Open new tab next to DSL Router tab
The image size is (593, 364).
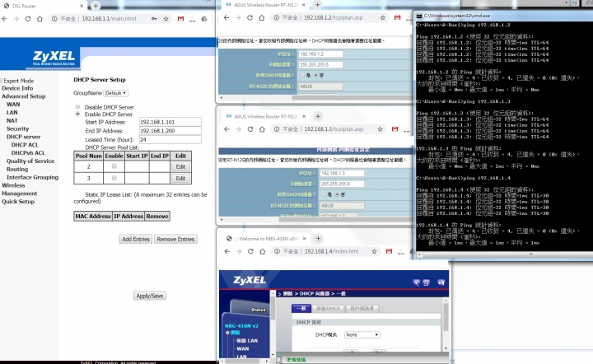pyautogui.click(x=96, y=6)
